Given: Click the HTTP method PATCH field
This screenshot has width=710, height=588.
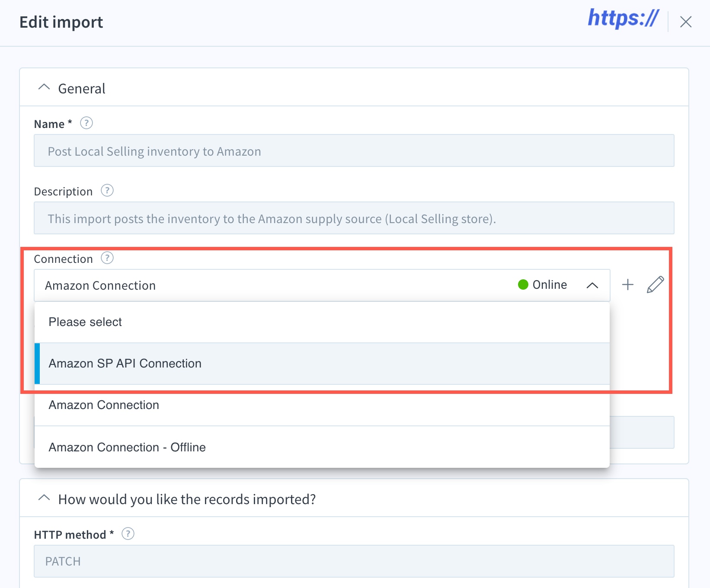Looking at the screenshot, I should tap(354, 561).
